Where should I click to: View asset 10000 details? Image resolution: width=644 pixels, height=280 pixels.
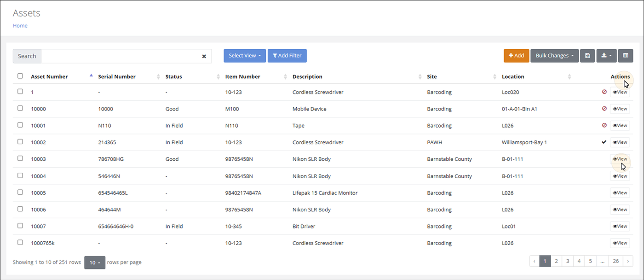620,109
